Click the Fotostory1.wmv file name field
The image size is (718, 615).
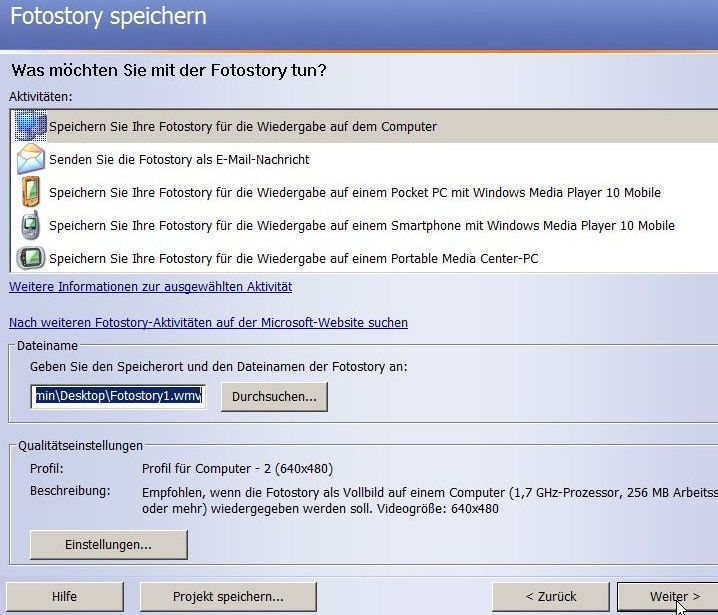click(x=118, y=396)
